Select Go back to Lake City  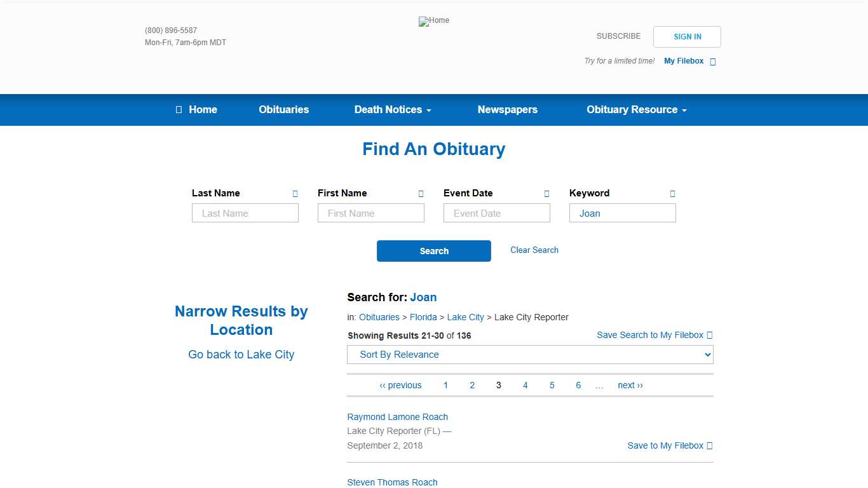pyautogui.click(x=241, y=354)
